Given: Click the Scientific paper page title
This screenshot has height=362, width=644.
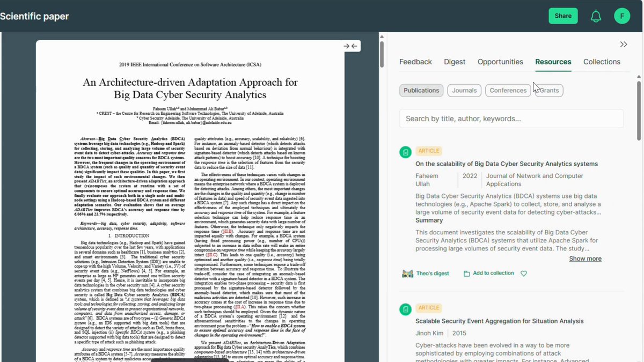Looking at the screenshot, I should [34, 16].
